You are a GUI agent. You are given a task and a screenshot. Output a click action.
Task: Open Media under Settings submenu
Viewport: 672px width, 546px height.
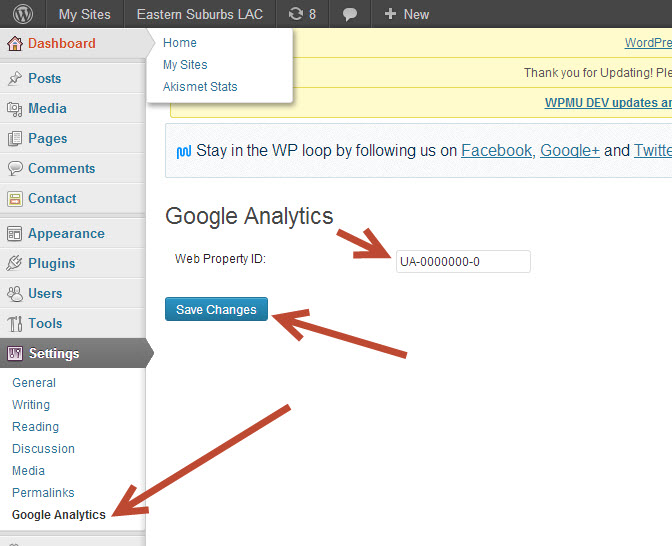tap(28, 471)
